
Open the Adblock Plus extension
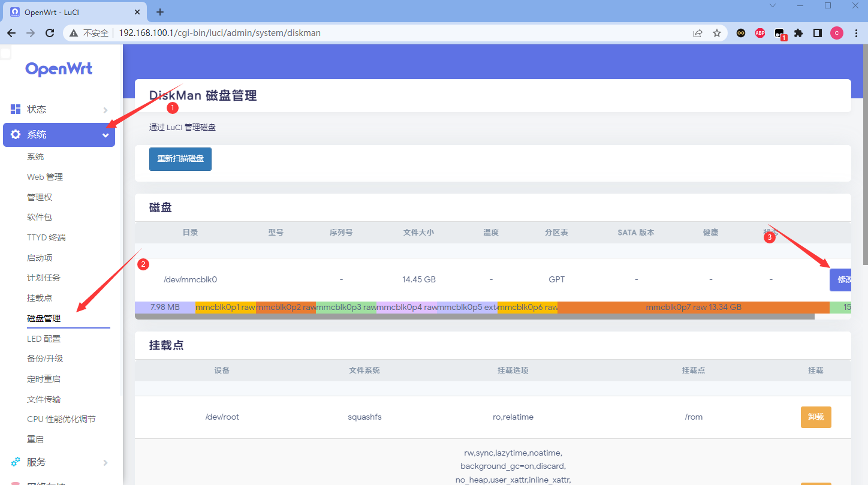tap(760, 33)
